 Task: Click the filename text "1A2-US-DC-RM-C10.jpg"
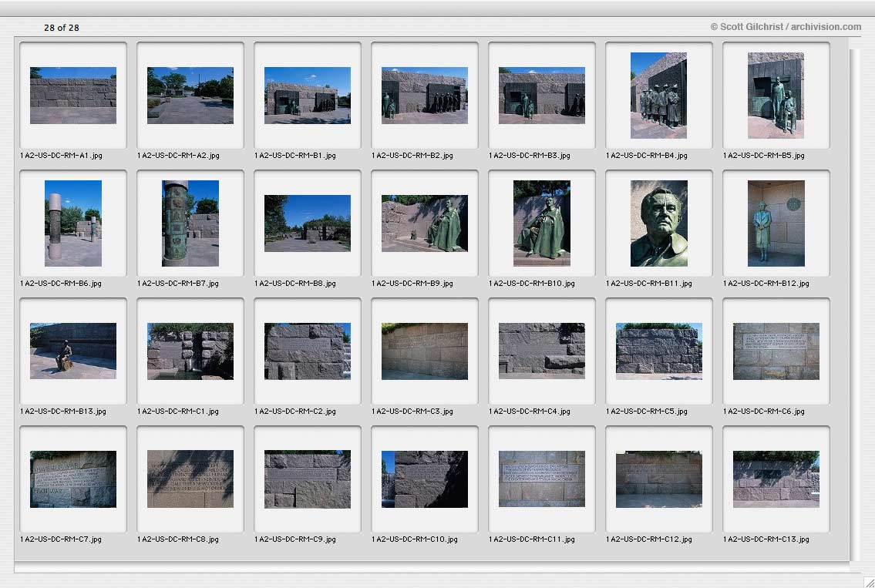[415, 539]
